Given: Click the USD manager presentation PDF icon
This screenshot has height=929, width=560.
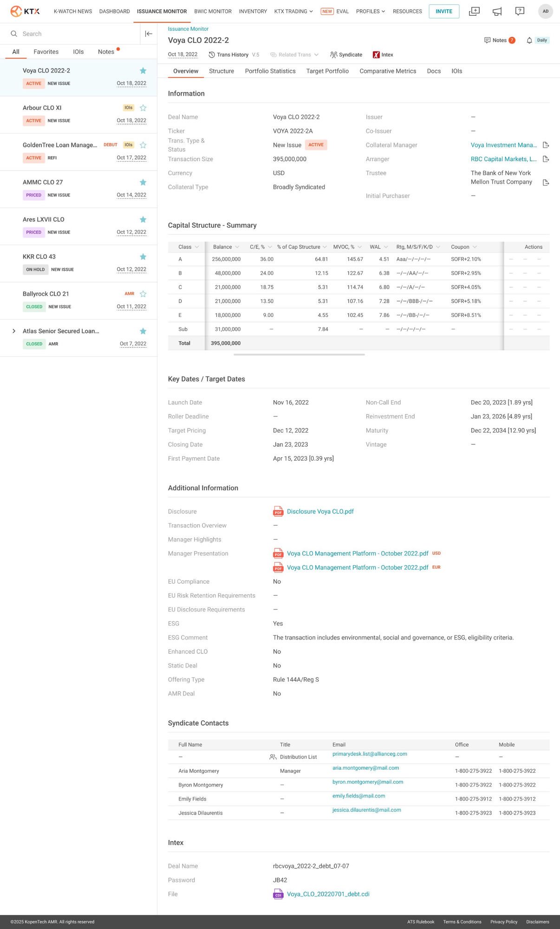Looking at the screenshot, I should (278, 553).
